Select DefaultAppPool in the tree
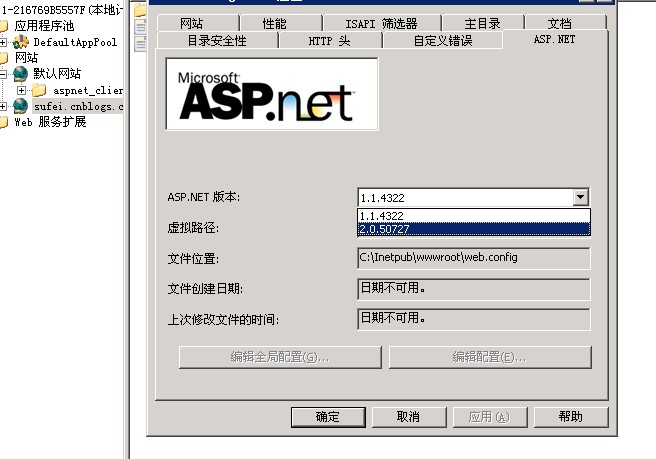This screenshot has height=459, width=656. 75,42
